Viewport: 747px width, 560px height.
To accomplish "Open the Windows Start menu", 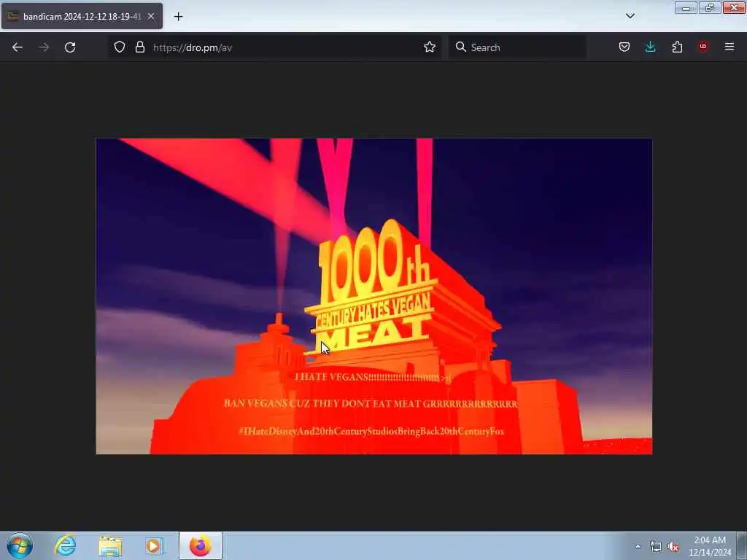I will tap(20, 545).
